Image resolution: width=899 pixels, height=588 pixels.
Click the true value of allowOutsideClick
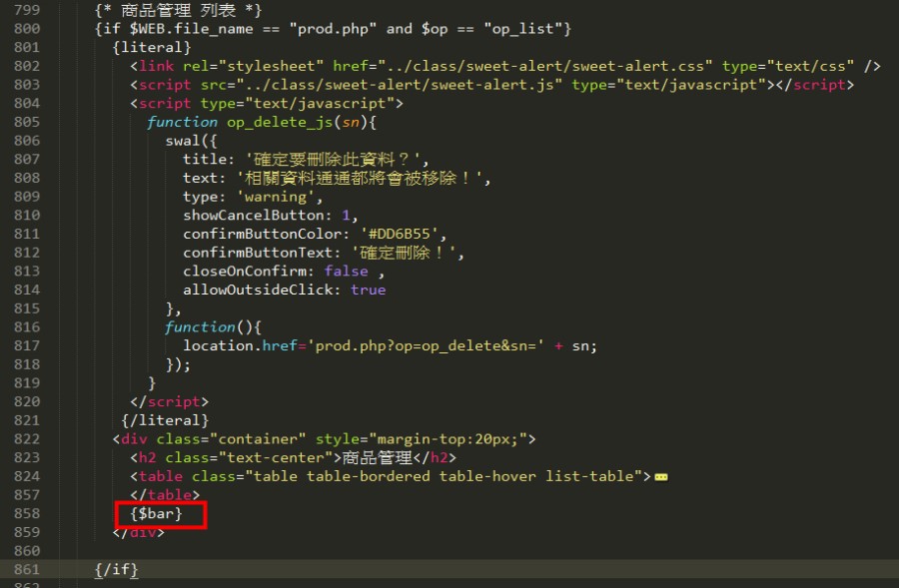368,290
